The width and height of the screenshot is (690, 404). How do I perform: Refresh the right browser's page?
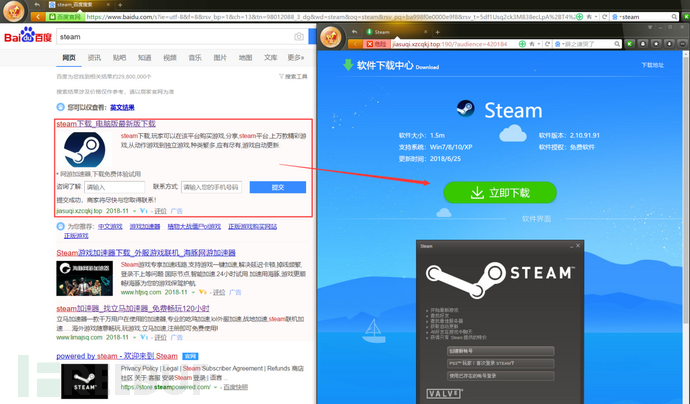547,44
